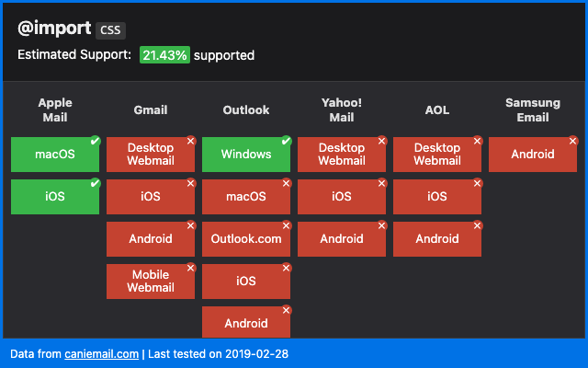Click the checkmark icon on Apple Mail macOS
Image resolution: width=588 pixels, height=368 pixels.
(95, 141)
